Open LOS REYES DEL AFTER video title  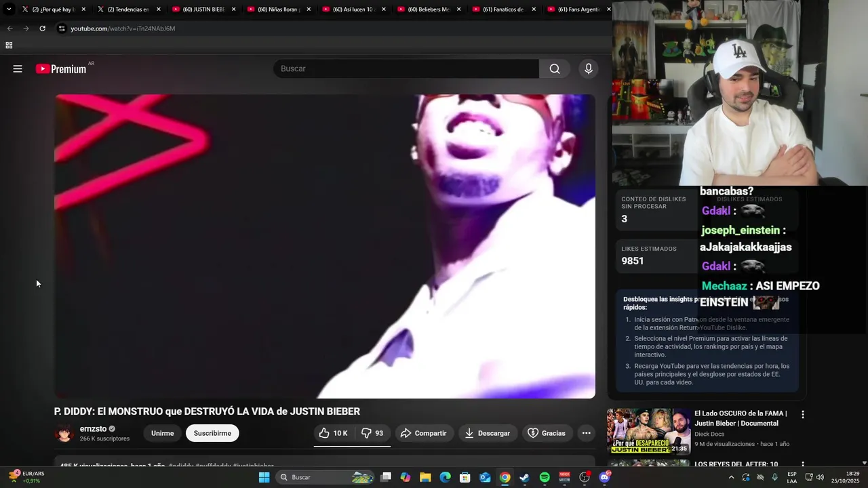pyautogui.click(x=736, y=464)
